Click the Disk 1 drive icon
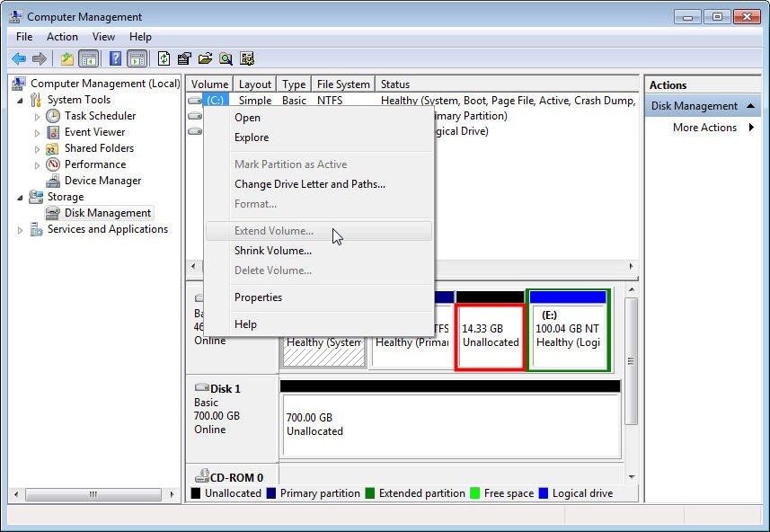770x532 pixels. click(x=202, y=387)
